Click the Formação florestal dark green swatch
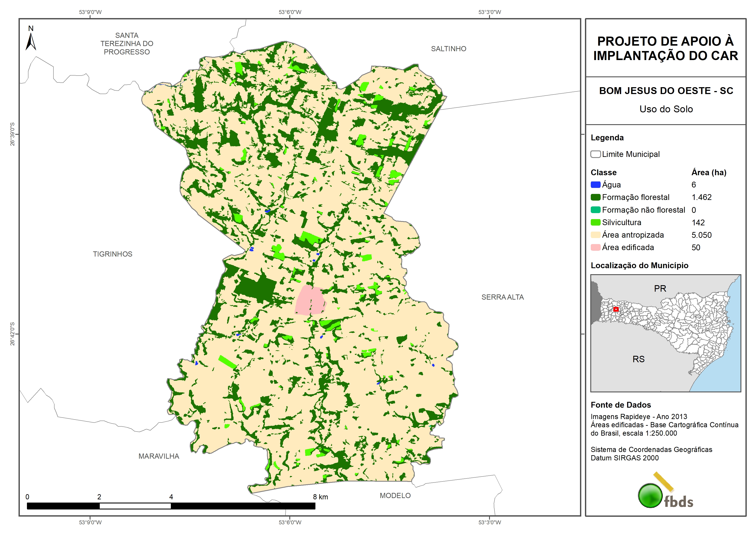 pos(595,197)
